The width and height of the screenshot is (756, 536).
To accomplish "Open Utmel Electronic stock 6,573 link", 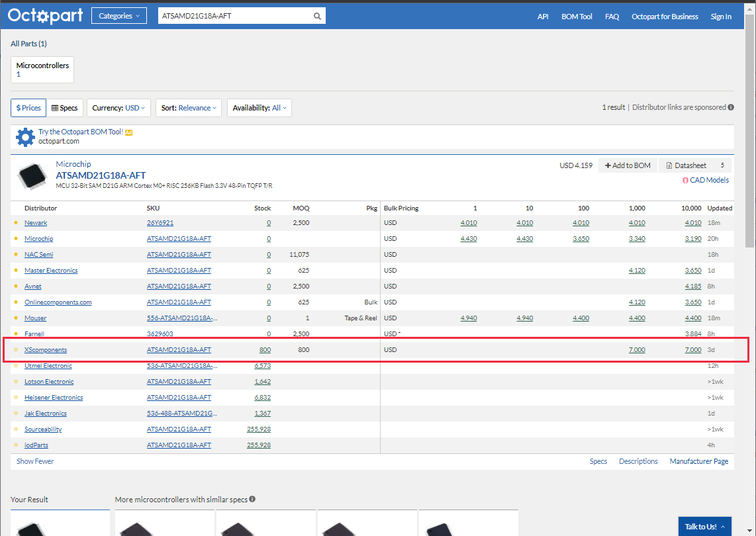I will [x=262, y=366].
